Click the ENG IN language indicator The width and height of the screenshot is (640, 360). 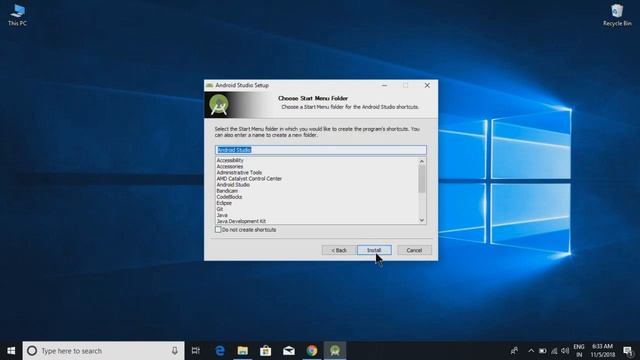[x=579, y=351]
